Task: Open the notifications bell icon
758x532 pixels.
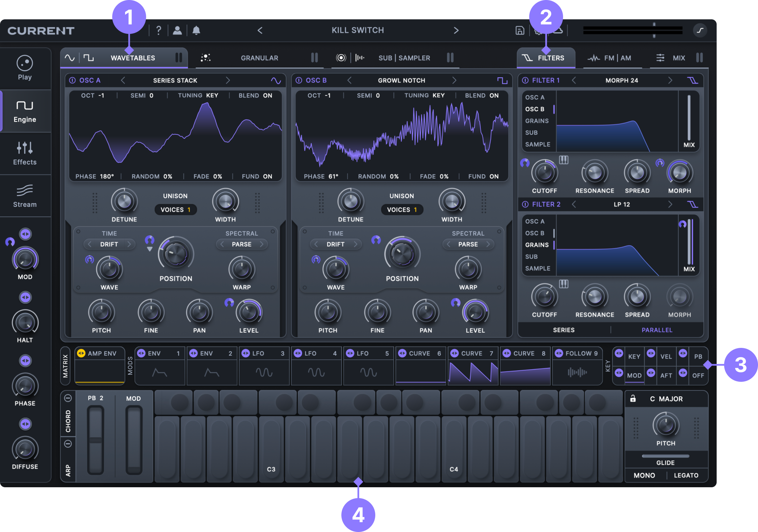Action: (196, 31)
